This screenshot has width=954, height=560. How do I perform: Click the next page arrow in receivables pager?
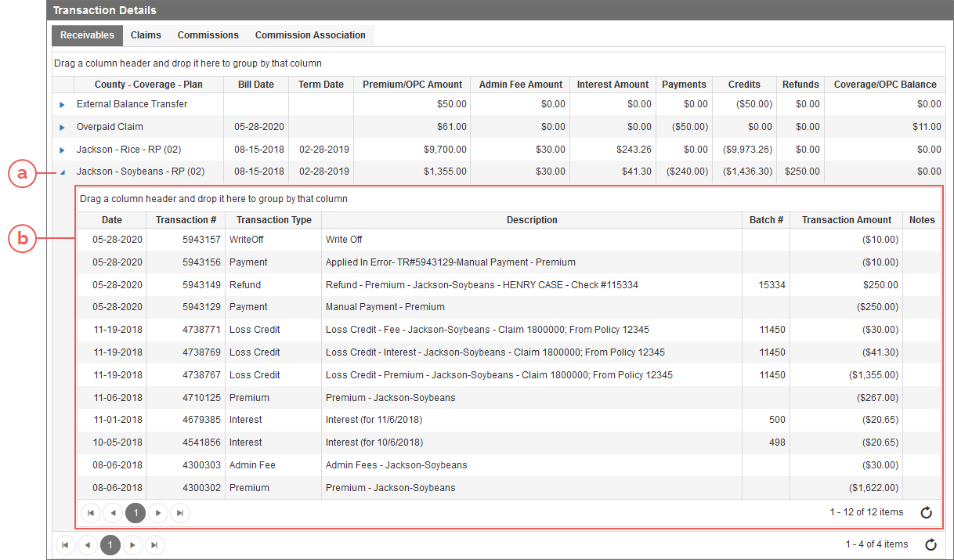132,544
